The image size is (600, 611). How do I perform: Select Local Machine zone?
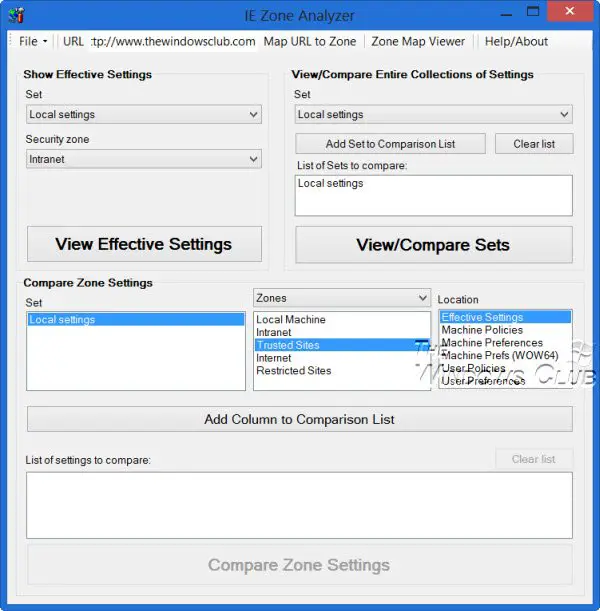(x=342, y=320)
